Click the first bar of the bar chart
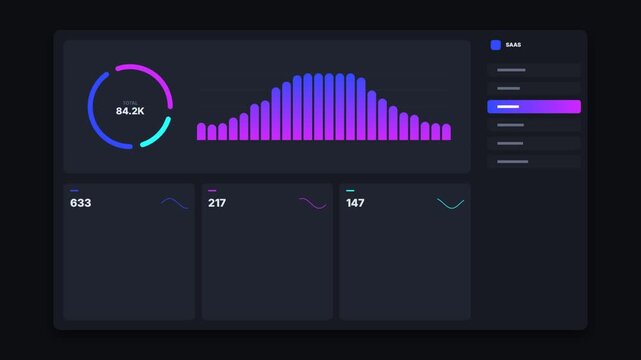The image size is (641, 360). pos(201,132)
